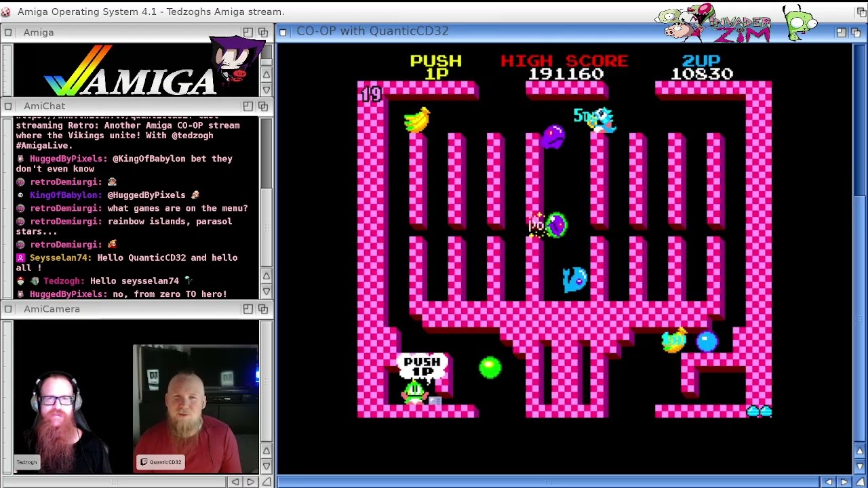Click the extra lives icons at bottom right
The height and width of the screenshot is (488, 868).
[x=759, y=411]
